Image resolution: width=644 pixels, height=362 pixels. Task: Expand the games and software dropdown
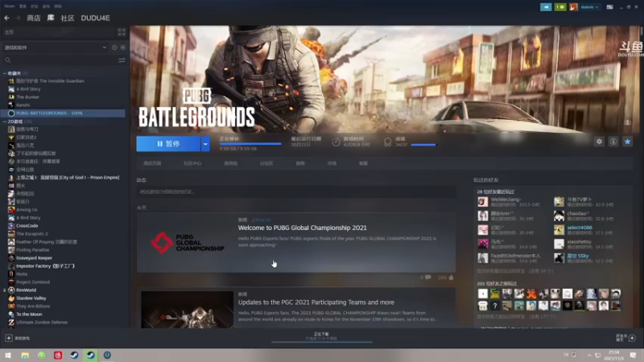pyautogui.click(x=105, y=47)
